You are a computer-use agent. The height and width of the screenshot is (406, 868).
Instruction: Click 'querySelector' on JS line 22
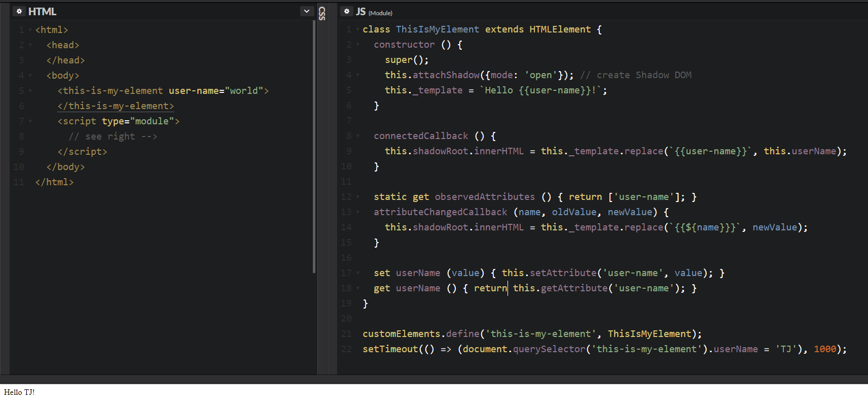click(x=549, y=349)
